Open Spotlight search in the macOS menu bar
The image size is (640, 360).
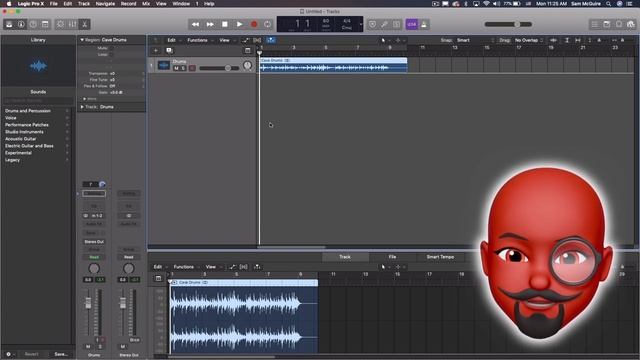(x=608, y=4)
